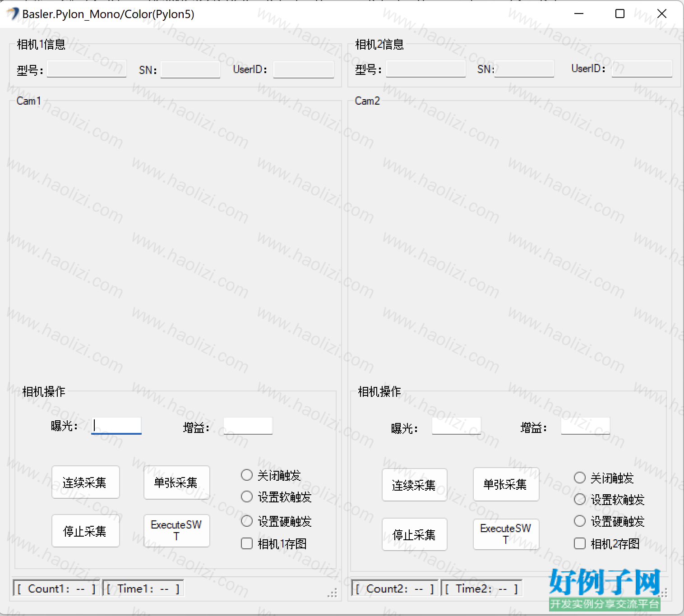
Task: Focus the camera 2 曝光 input field
Action: (x=457, y=426)
